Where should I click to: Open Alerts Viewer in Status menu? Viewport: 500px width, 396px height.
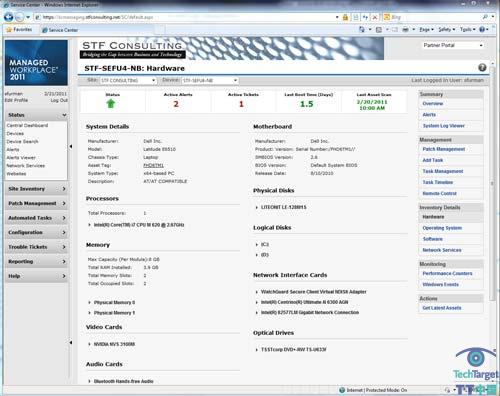(21, 158)
